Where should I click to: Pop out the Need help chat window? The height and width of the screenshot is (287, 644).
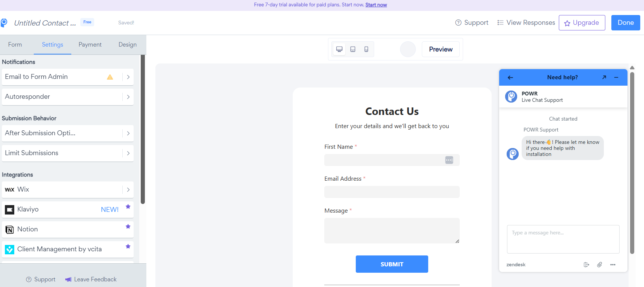pyautogui.click(x=604, y=77)
